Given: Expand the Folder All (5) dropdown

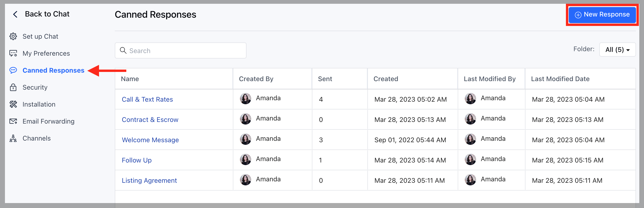Looking at the screenshot, I should [x=617, y=50].
